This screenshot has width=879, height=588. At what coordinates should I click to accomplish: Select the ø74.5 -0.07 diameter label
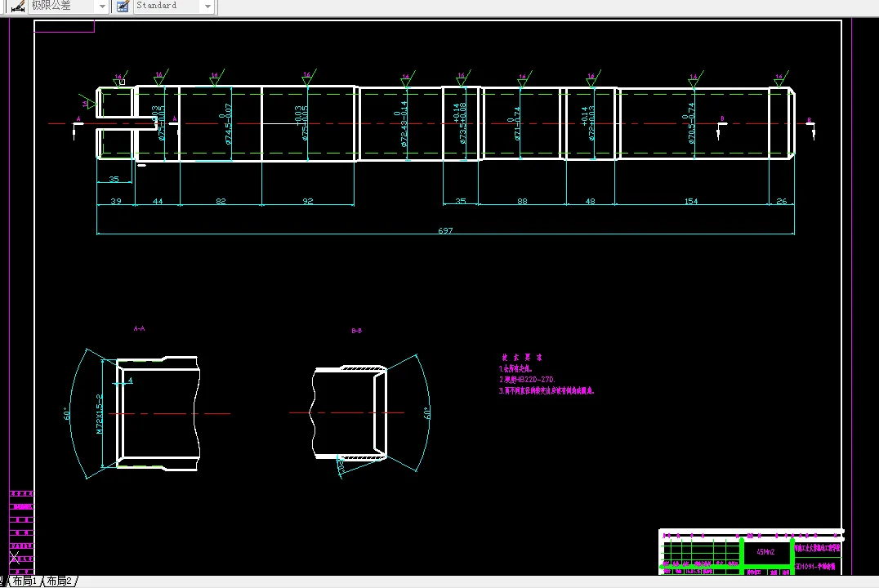point(226,124)
